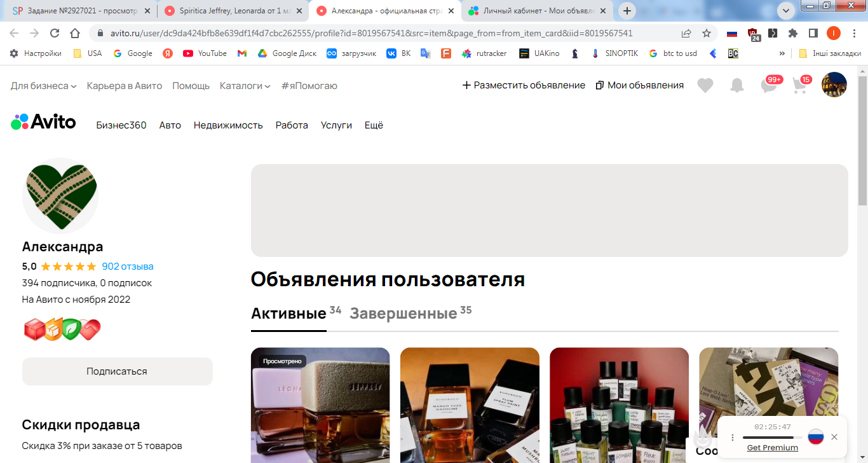Viewport: 868px width, 463px height.
Task: Open Chrome three-dot menu
Action: pos(853,33)
